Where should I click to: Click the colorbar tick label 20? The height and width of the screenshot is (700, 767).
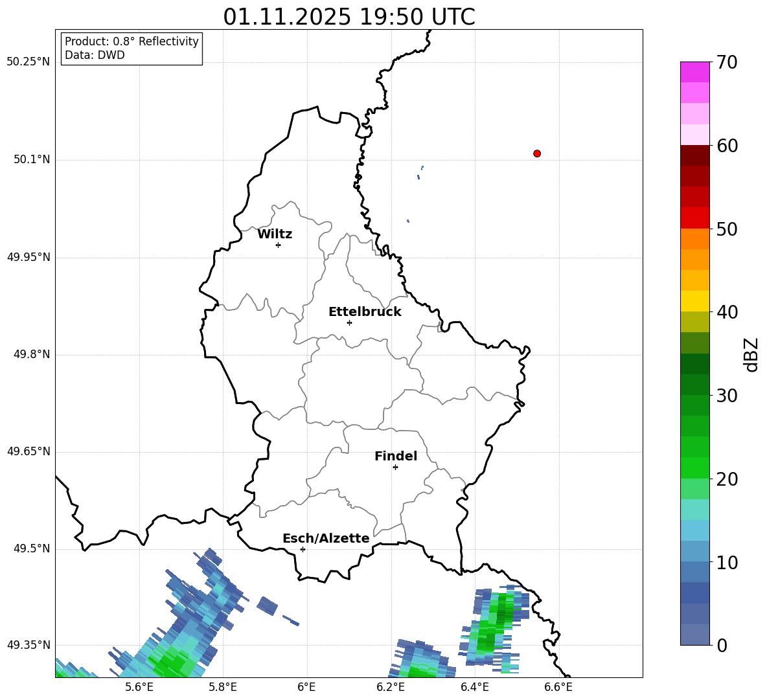coord(727,479)
